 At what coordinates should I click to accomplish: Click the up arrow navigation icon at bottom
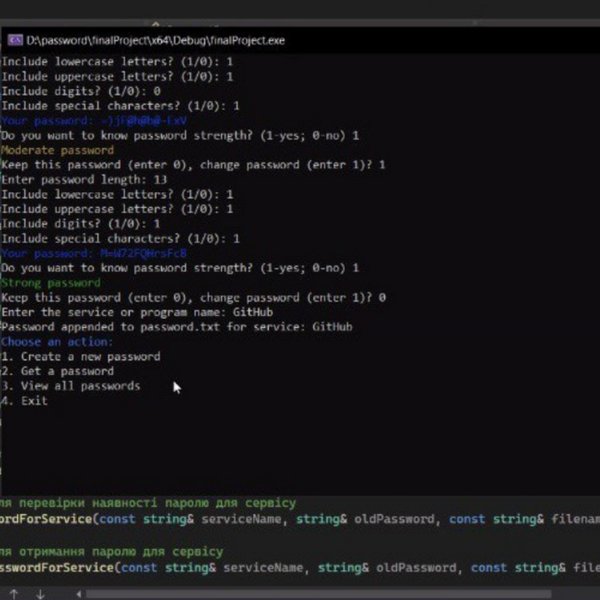click(x=14, y=594)
